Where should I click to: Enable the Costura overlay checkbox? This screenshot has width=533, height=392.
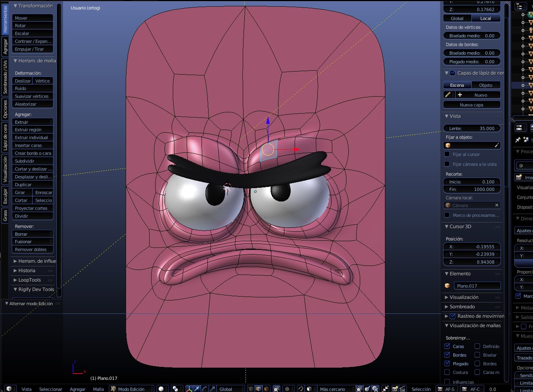tap(447, 372)
